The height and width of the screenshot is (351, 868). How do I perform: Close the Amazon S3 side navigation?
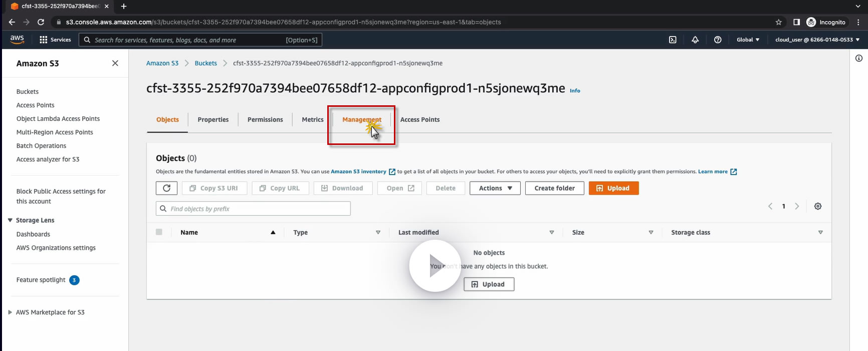[115, 63]
